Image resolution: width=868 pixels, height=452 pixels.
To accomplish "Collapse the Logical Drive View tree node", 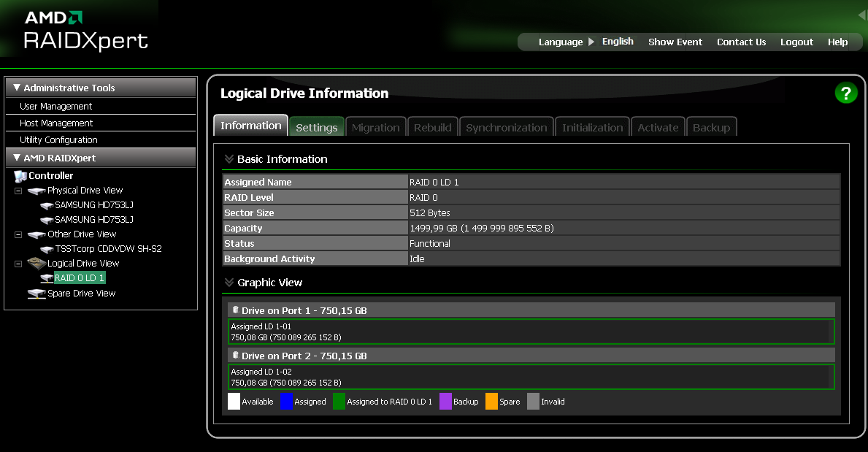I will pos(18,264).
